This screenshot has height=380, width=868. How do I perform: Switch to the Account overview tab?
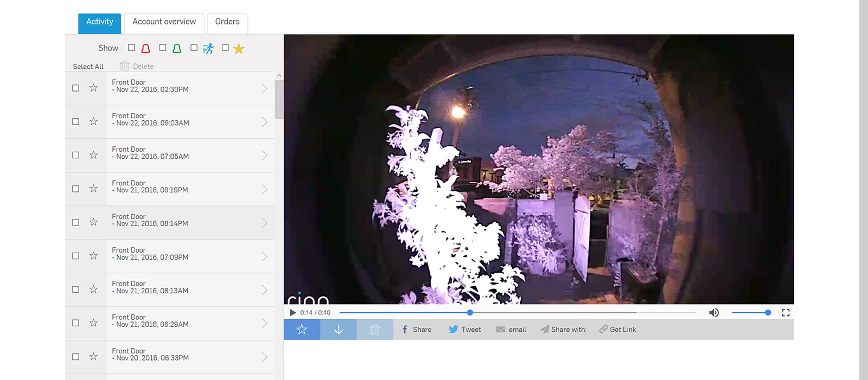tap(164, 22)
